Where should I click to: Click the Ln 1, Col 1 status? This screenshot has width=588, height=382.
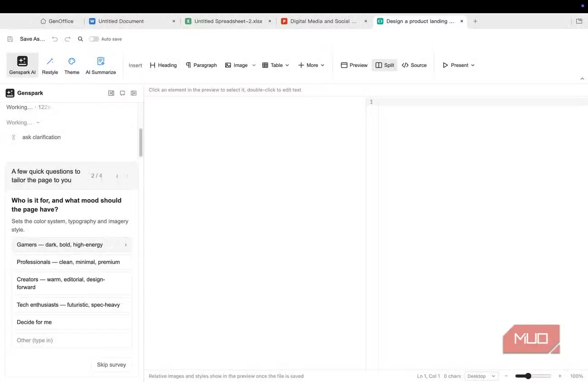click(428, 376)
